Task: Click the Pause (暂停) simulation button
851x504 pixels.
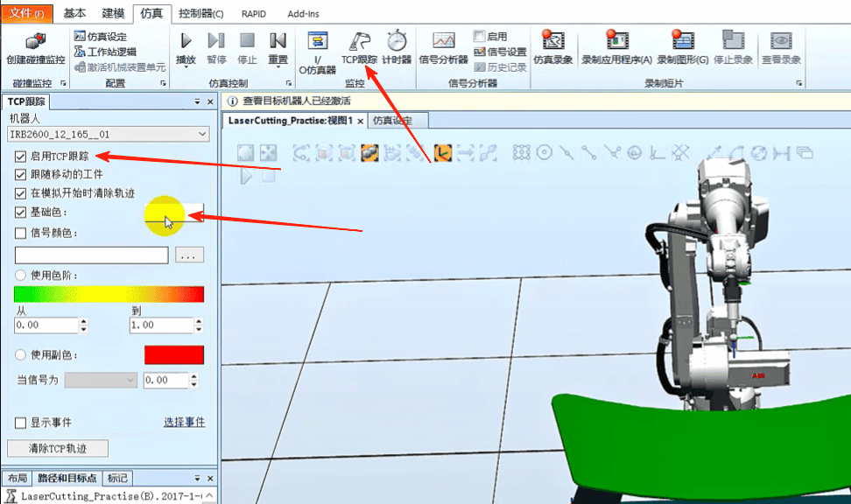Action: tap(216, 48)
